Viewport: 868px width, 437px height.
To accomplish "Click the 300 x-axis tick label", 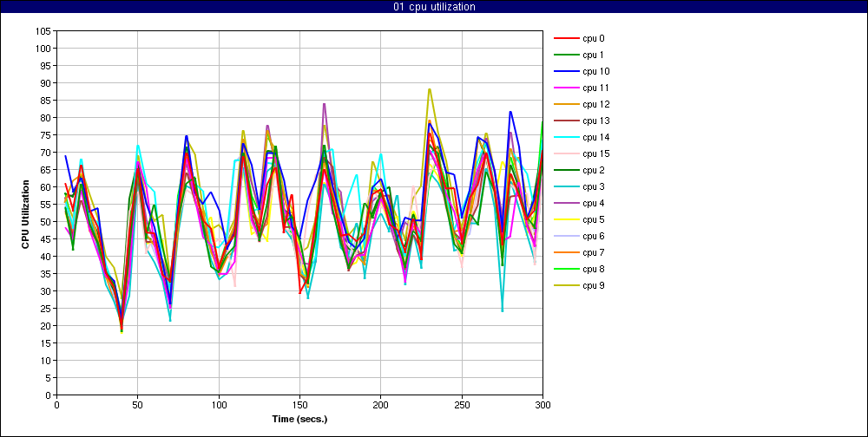I will click(542, 405).
